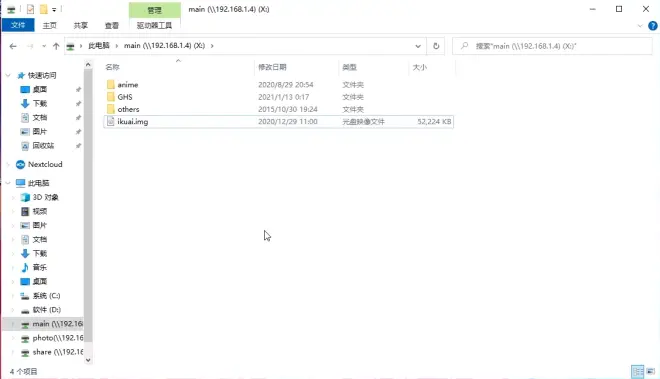Image resolution: width=660 pixels, height=379 pixels.
Task: Expand the 3D 对象 tree node
Action: click(13, 197)
